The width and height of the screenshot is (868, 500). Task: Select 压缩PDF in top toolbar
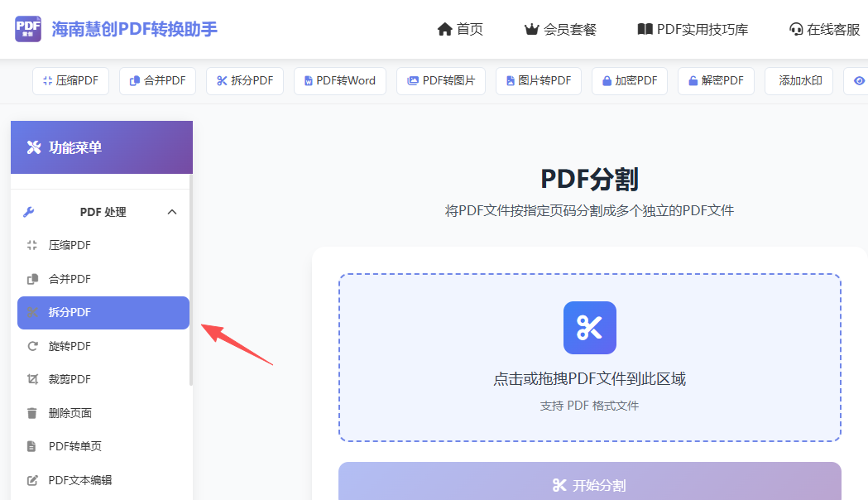(x=70, y=81)
